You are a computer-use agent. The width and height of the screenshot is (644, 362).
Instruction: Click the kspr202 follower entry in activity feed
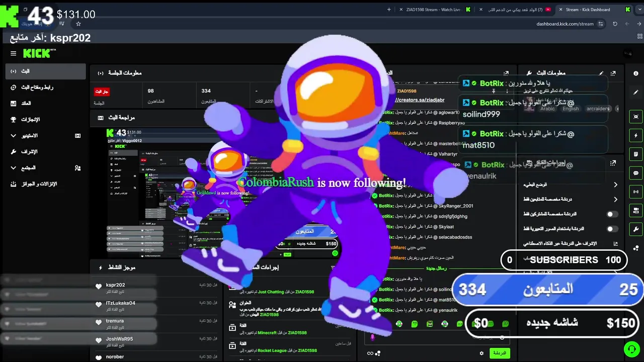(x=156, y=288)
